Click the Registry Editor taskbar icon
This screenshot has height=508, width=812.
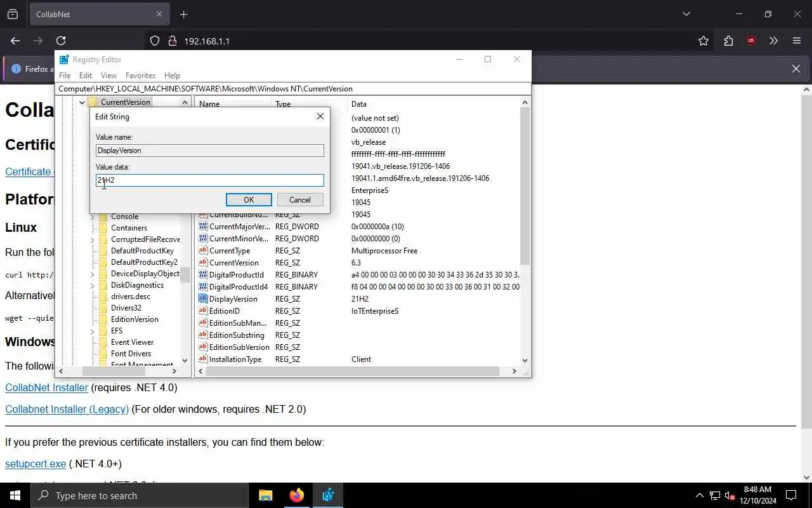(328, 495)
